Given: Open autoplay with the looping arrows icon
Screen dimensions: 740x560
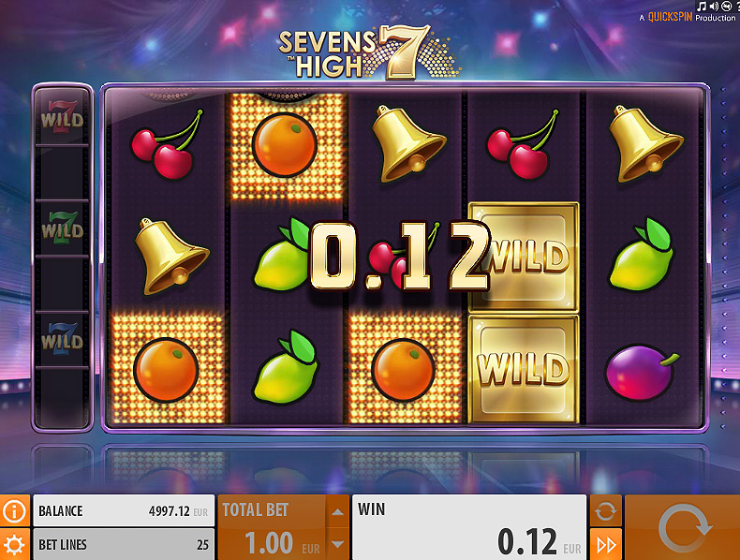Looking at the screenshot, I should click(x=606, y=510).
